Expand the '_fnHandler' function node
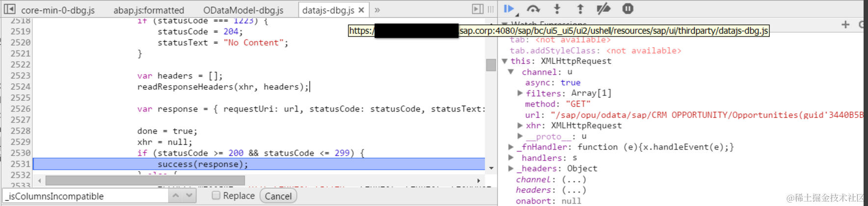Screen dimensions: 868x206 pos(511,147)
